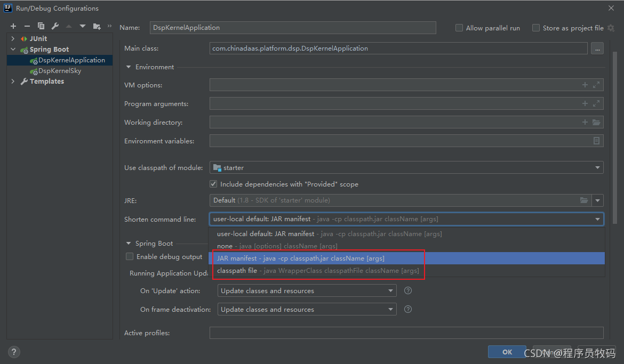Open the JRE dropdown
Image resolution: width=624 pixels, height=364 pixels.
[598, 200]
